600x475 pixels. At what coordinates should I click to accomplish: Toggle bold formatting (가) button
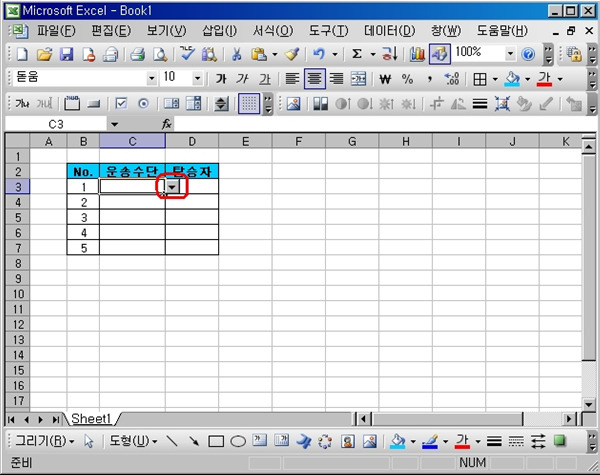coord(221,78)
